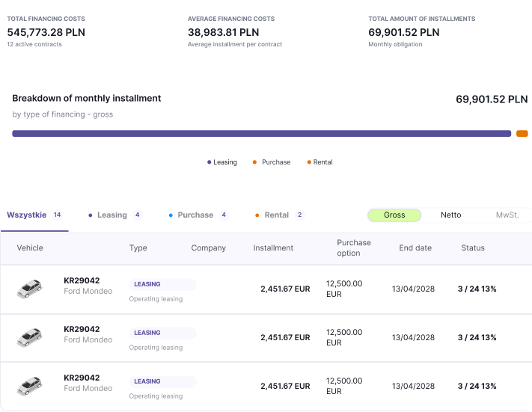Click the Purchase legend entry
532x412 pixels.
click(272, 162)
